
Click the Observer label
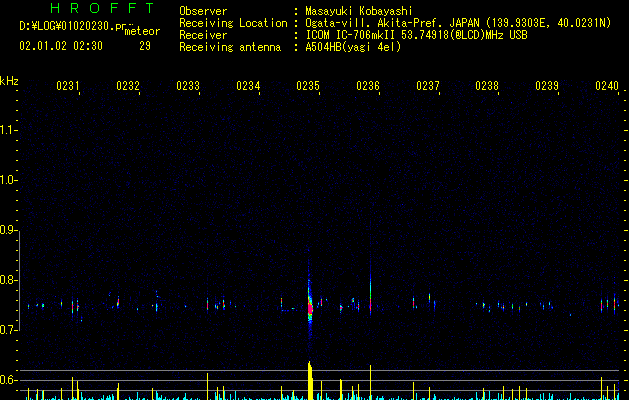point(203,11)
